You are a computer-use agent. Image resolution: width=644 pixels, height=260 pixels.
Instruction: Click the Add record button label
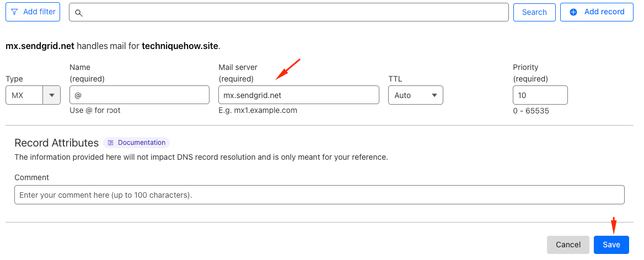(x=604, y=12)
